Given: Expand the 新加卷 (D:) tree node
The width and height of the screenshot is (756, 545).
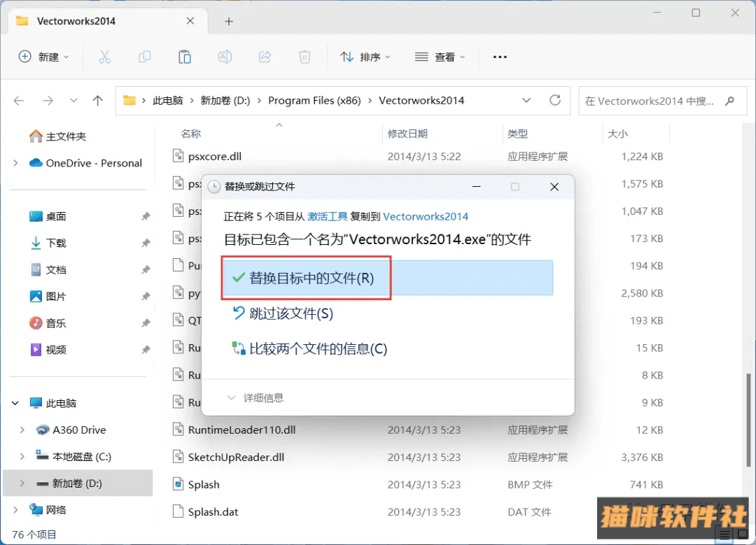Looking at the screenshot, I should pyautogui.click(x=22, y=483).
